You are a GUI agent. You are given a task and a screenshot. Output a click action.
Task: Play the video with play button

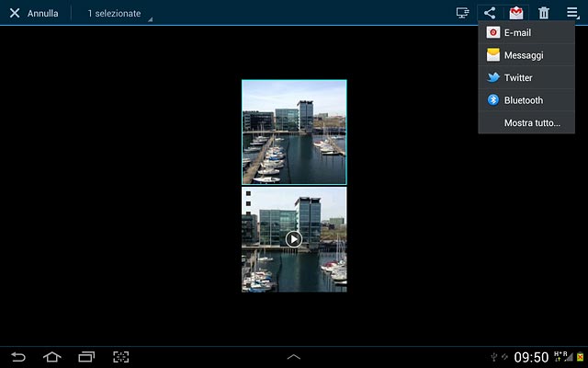tap(294, 239)
